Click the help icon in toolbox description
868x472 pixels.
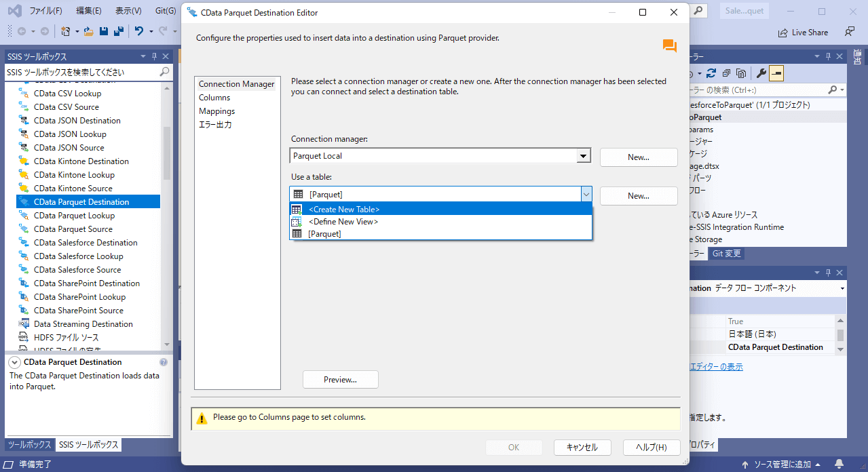[x=163, y=362]
